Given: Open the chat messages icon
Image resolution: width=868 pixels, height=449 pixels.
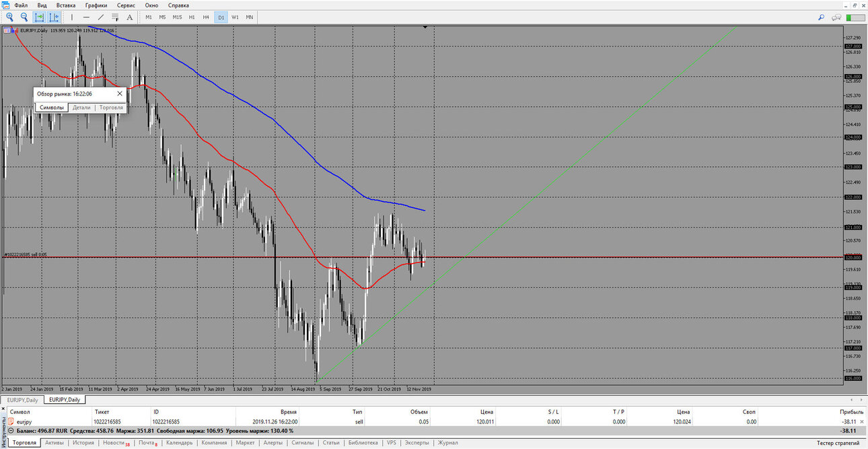Looking at the screenshot, I should tap(837, 17).
